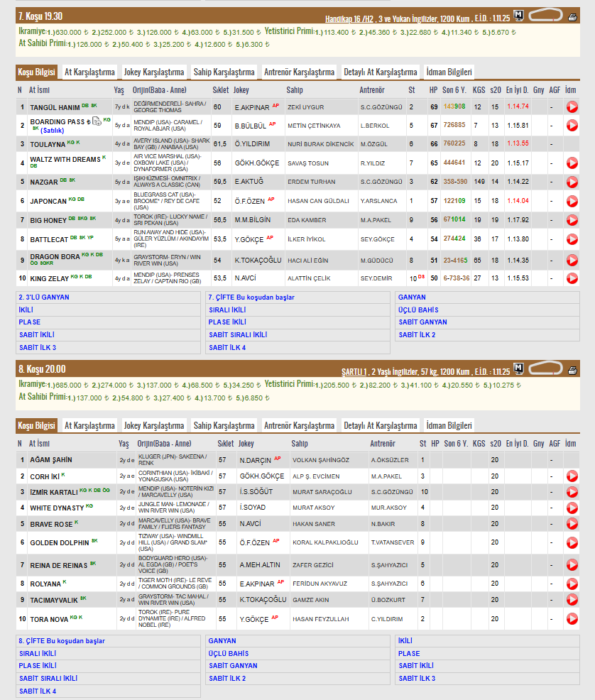Select 2. 3'LÜ GANYAN bet type
595x700 pixels.
click(44, 297)
